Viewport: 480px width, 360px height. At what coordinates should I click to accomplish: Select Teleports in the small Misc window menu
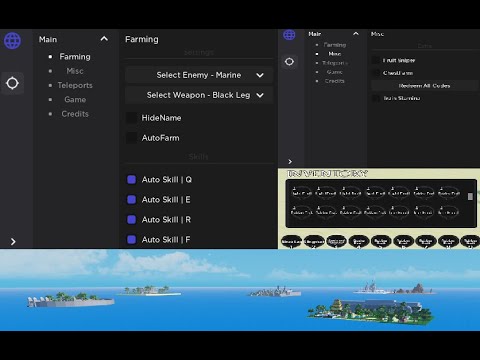coord(335,63)
